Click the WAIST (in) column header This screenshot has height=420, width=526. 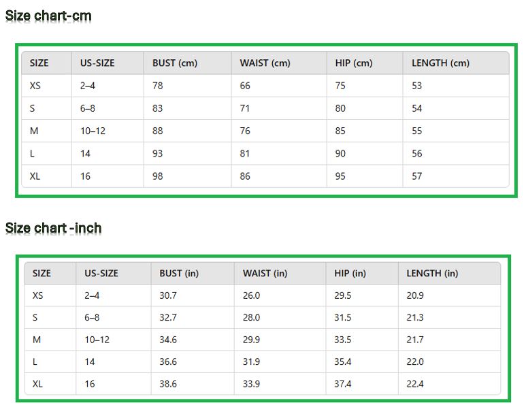[265, 274]
